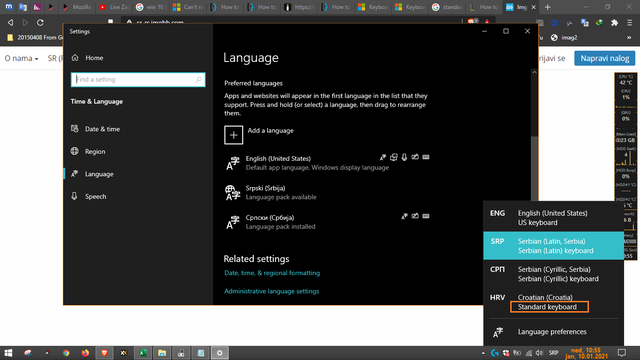The width and height of the screenshot is (640, 360).
Task: Click text-to-speech icon in English row
Action: (x=393, y=157)
